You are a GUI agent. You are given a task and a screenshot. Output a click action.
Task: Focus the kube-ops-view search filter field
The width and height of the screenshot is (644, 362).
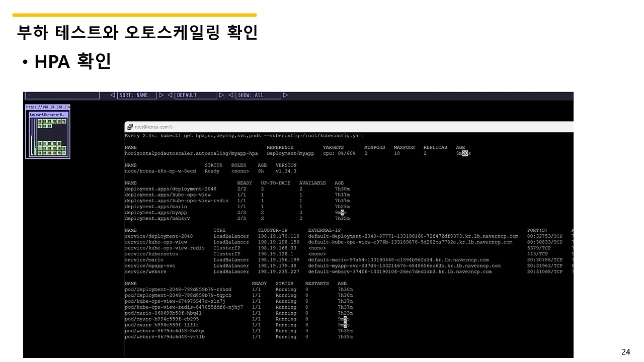[62, 95]
